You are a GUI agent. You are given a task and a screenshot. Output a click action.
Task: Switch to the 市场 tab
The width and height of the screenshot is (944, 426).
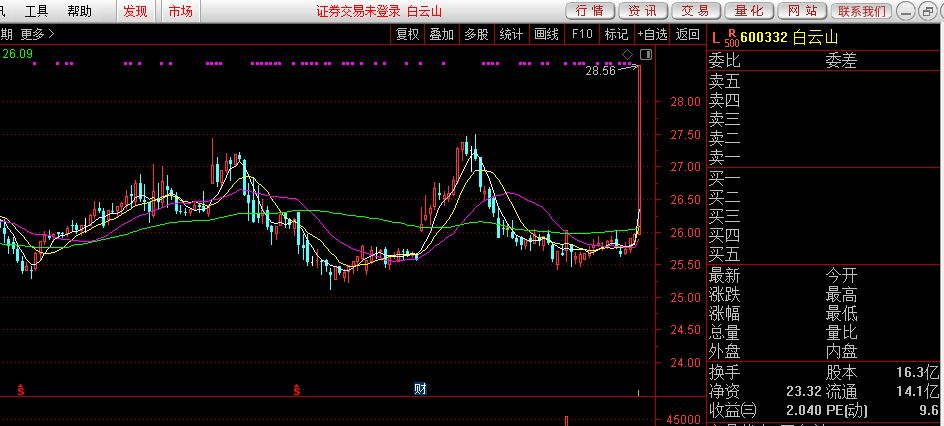coord(181,11)
